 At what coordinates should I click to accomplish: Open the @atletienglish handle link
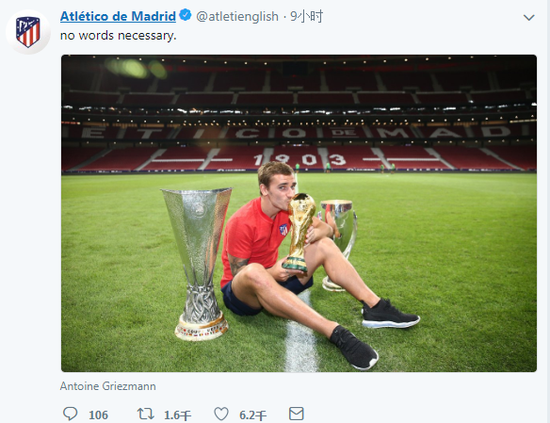click(237, 16)
